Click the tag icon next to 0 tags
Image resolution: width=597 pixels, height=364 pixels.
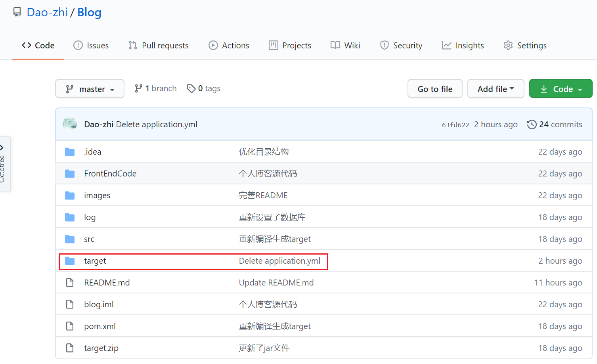(x=191, y=88)
